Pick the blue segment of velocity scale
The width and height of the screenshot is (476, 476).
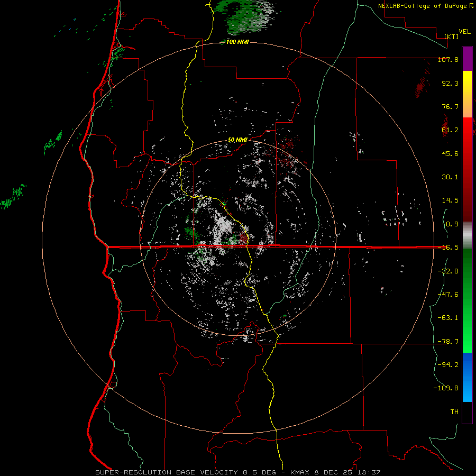(x=467, y=377)
